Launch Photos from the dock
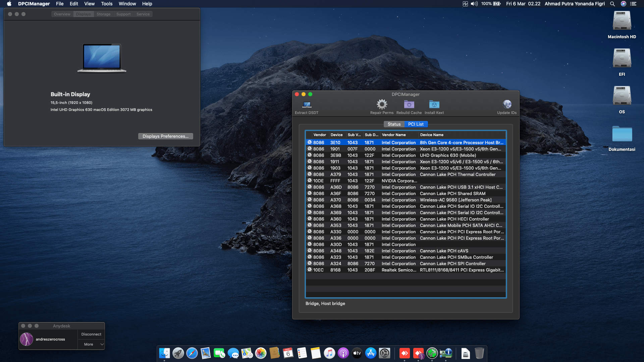Image resolution: width=644 pixels, height=362 pixels. [261, 353]
